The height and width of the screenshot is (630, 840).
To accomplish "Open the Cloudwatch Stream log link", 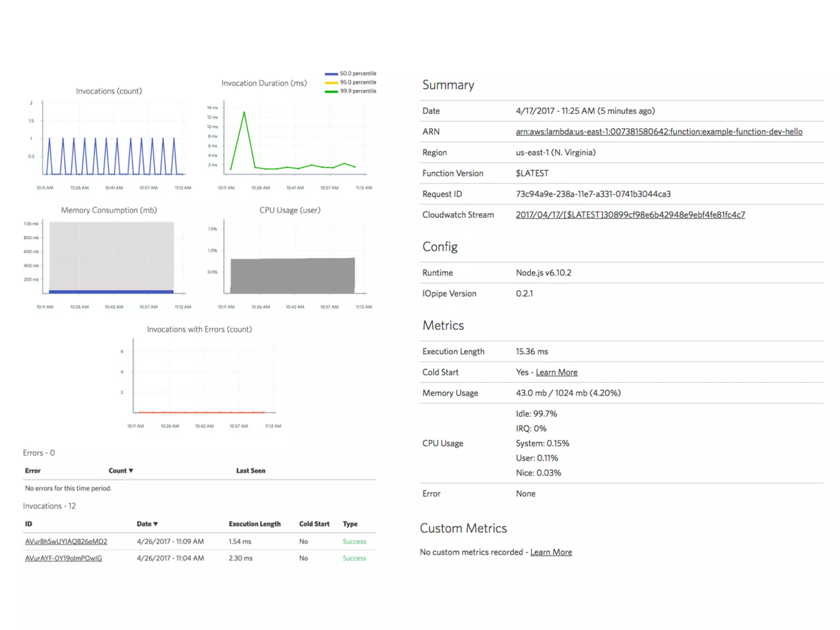I will tap(630, 215).
